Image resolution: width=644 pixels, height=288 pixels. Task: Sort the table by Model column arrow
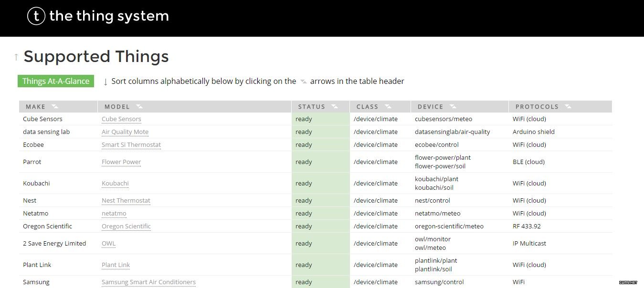tap(139, 106)
